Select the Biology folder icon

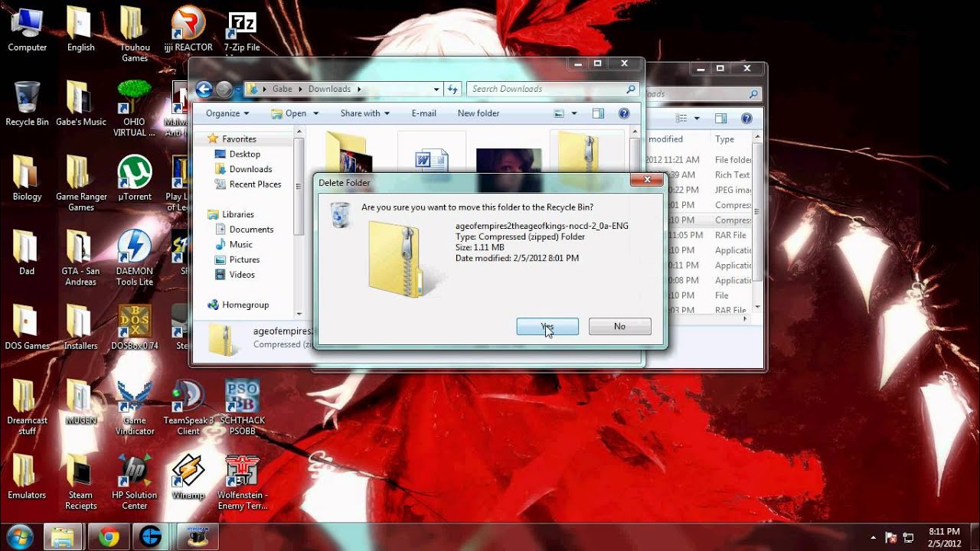(28, 178)
